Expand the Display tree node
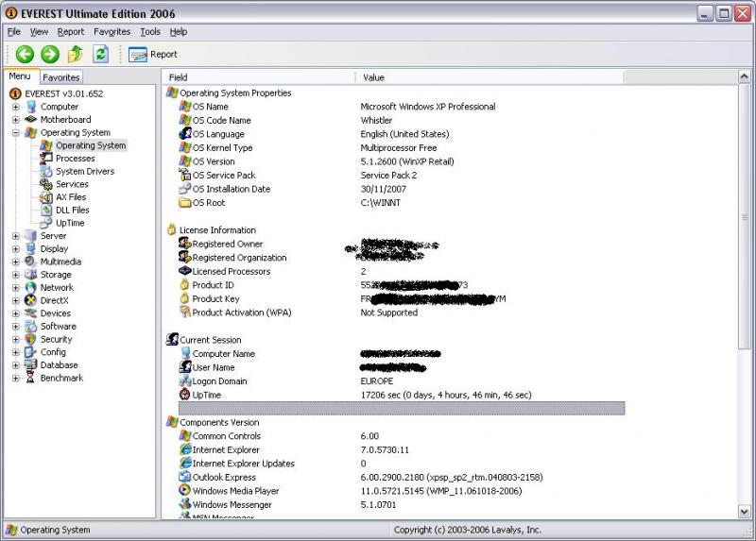Viewport: 756px width, 541px height. click(16, 249)
